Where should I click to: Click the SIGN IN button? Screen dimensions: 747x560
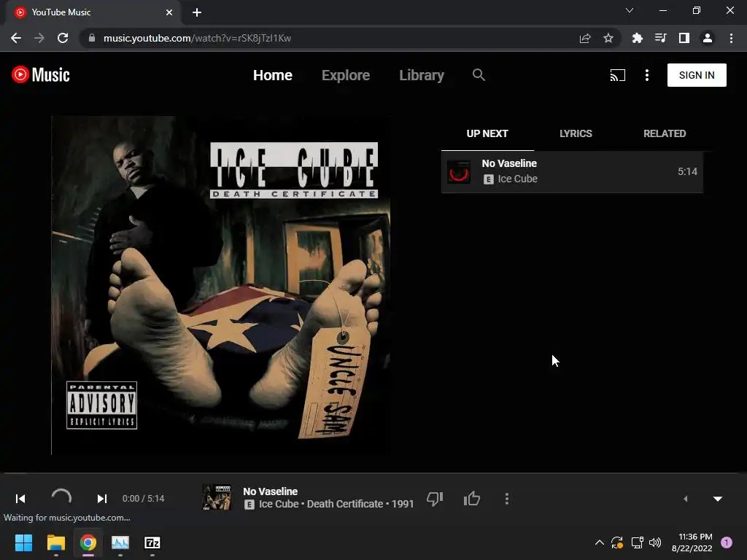coord(697,75)
